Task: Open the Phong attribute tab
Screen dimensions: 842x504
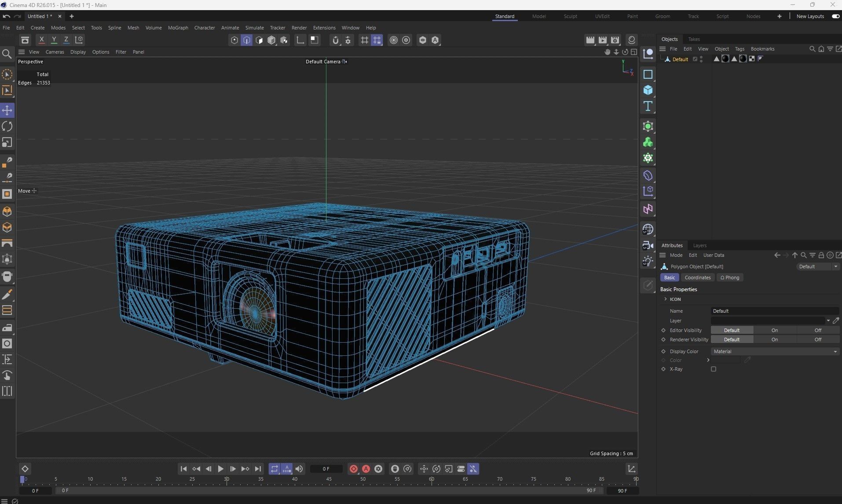Action: (x=729, y=278)
